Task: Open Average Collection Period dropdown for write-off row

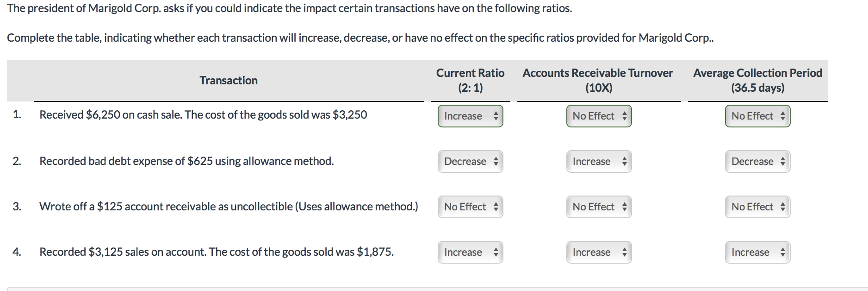Action: pyautogui.click(x=757, y=207)
